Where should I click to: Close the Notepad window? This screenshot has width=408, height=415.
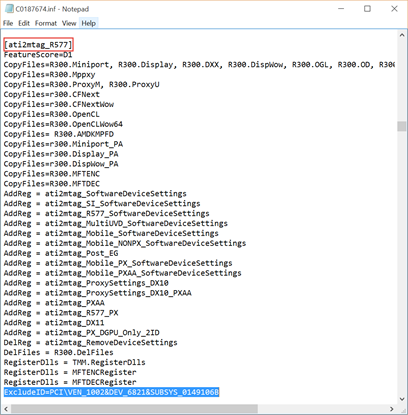(394, 9)
